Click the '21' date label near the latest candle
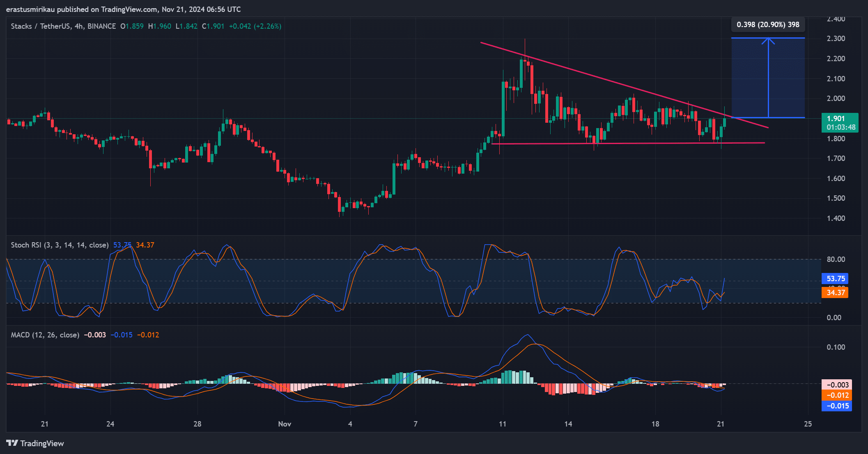Image resolution: width=868 pixels, height=454 pixels. 721,424
